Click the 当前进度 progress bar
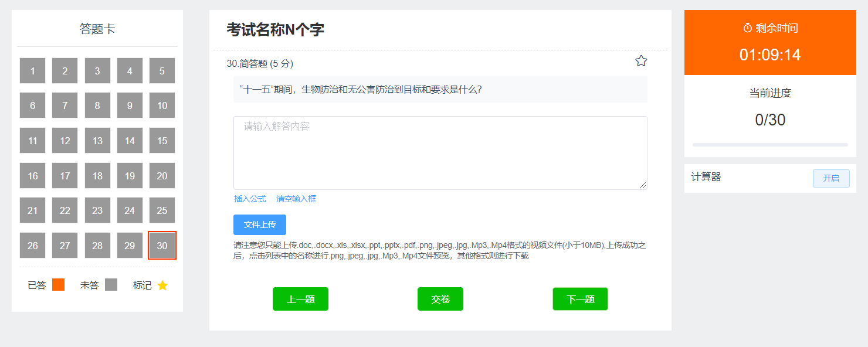 (x=770, y=144)
